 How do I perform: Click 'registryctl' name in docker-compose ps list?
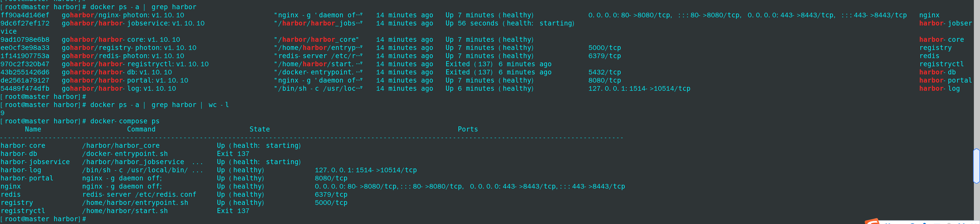tap(23, 211)
